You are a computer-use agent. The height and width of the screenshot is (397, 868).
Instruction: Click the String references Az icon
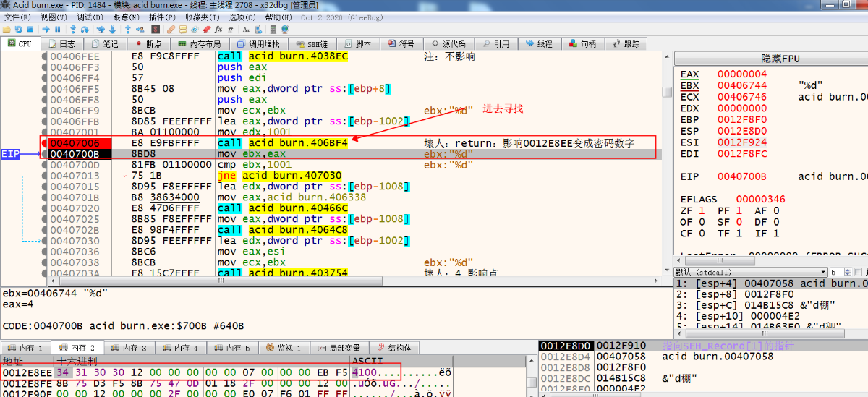[x=246, y=30]
